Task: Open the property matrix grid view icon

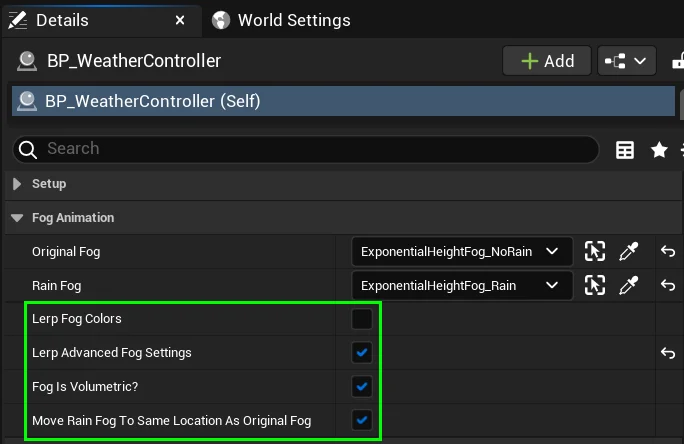Action: 625,150
